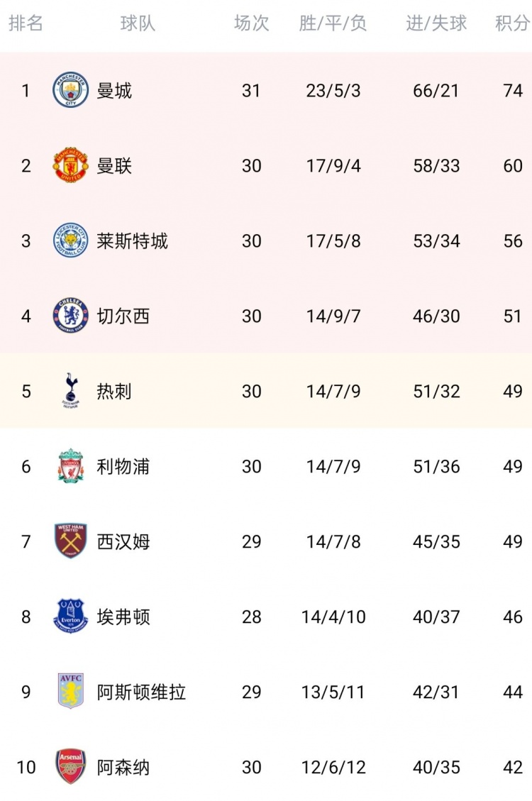This screenshot has width=532, height=801.
Task: Click the Liverpool club crest
Action: 70,465
